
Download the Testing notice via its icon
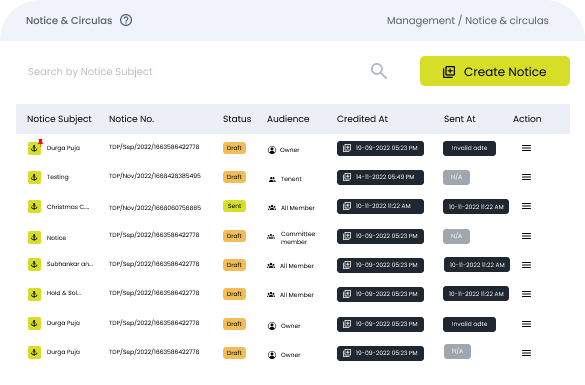pos(34,177)
